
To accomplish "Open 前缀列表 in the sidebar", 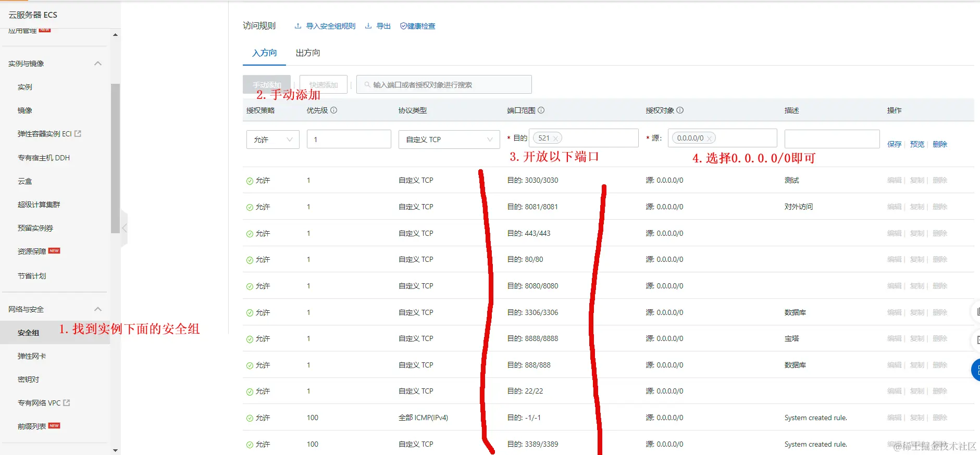I will coord(32,426).
